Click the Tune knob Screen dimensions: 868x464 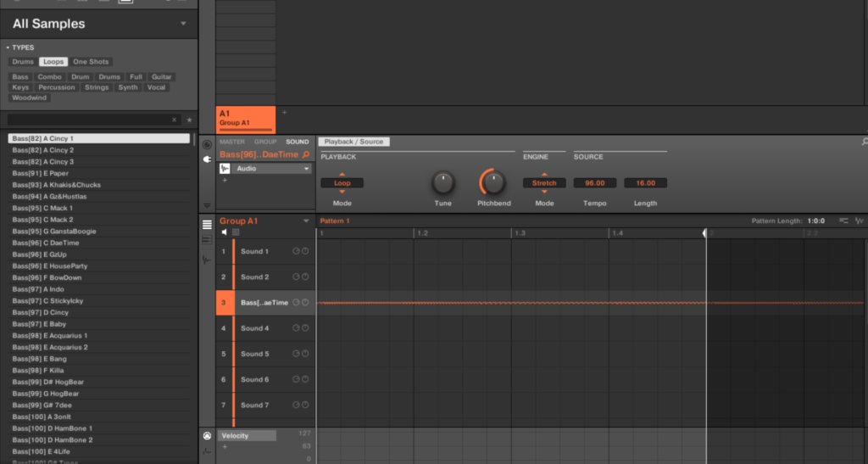[x=442, y=182]
